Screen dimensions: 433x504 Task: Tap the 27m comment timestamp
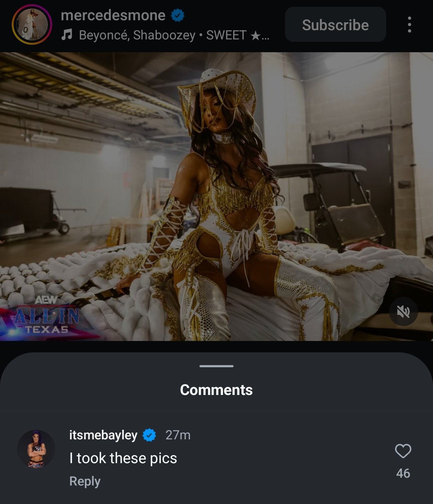[178, 435]
